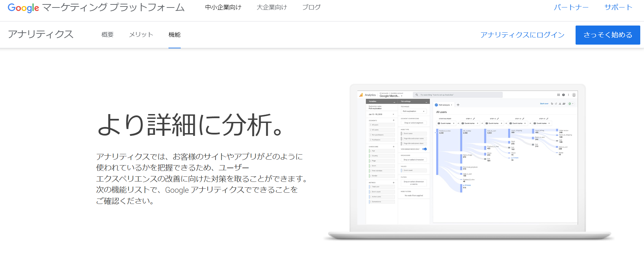644x269 pixels.
Task: Click the apps grid icon in laptop screenshot
Action: [559, 95]
